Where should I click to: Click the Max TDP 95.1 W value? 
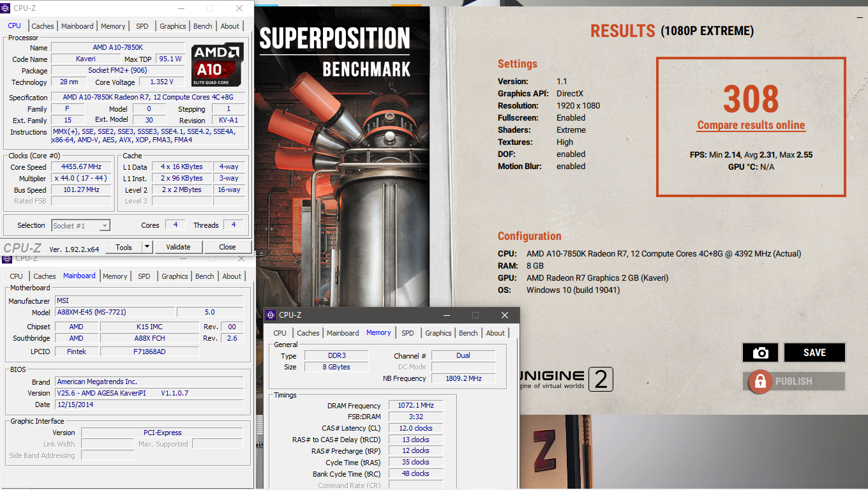[x=170, y=59]
